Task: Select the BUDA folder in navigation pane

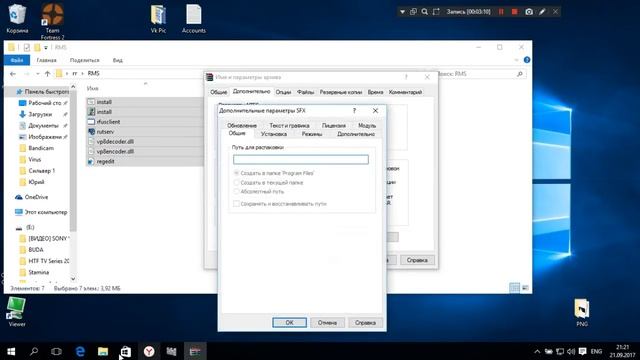Action: 36,250
